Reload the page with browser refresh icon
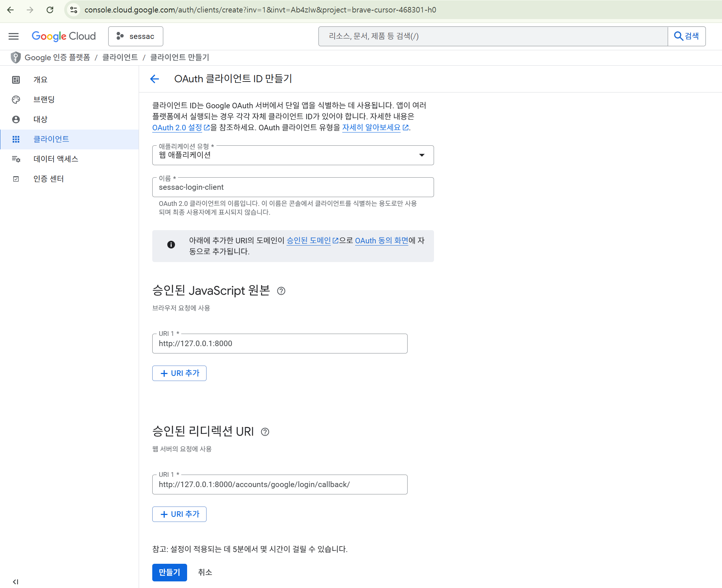 (50, 10)
